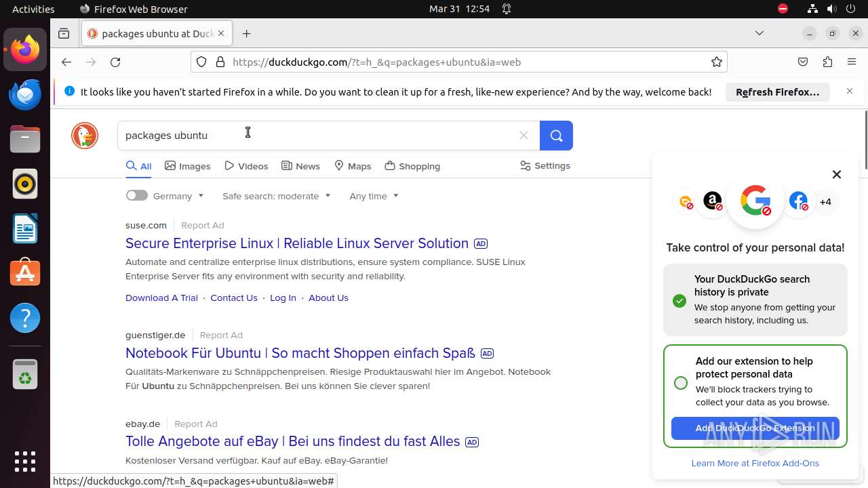The width and height of the screenshot is (868, 488).
Task: Select the All results tab
Action: [139, 166]
